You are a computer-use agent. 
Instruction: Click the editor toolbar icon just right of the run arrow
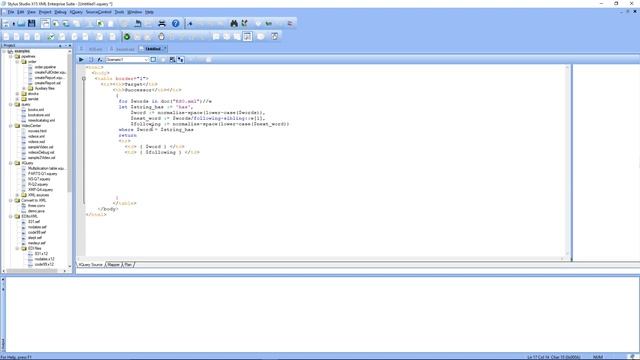point(91,60)
